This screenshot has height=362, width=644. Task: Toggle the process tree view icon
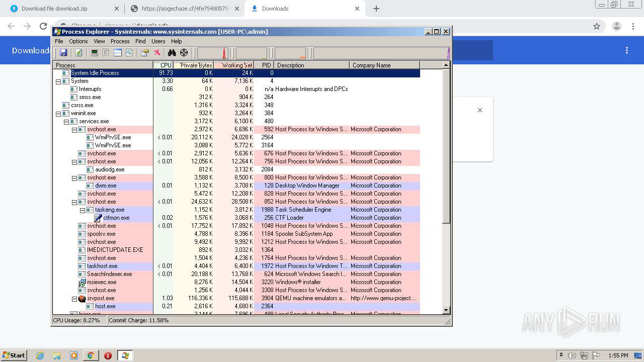click(106, 53)
